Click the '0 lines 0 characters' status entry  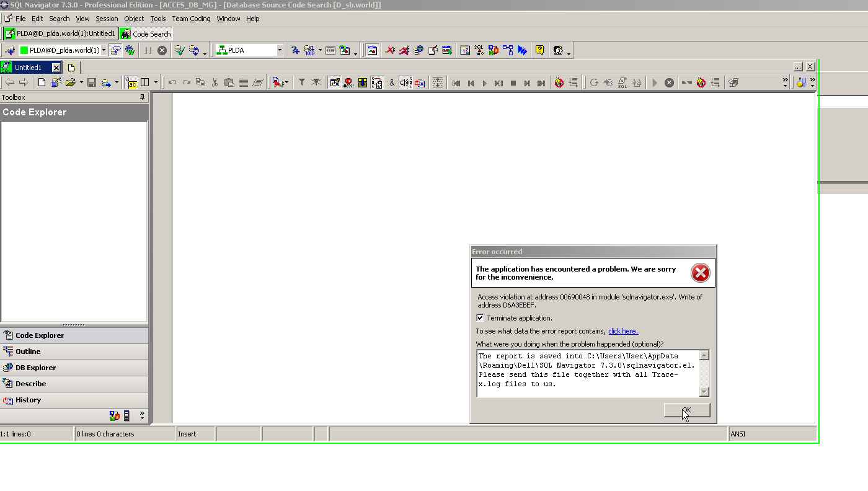pos(125,434)
